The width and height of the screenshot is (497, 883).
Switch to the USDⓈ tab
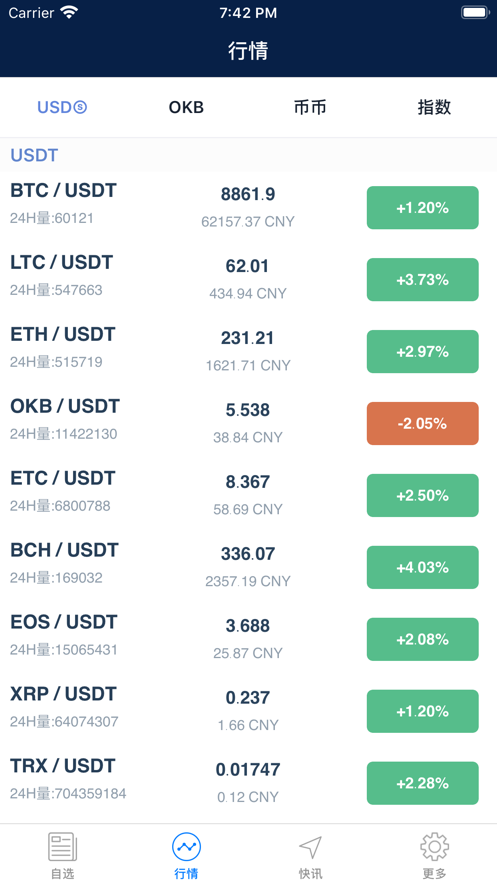pos(62,107)
